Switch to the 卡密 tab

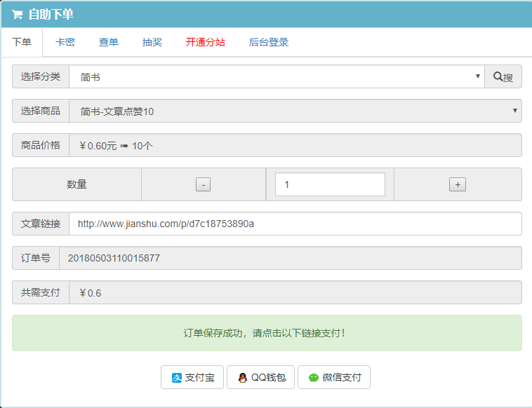point(65,42)
